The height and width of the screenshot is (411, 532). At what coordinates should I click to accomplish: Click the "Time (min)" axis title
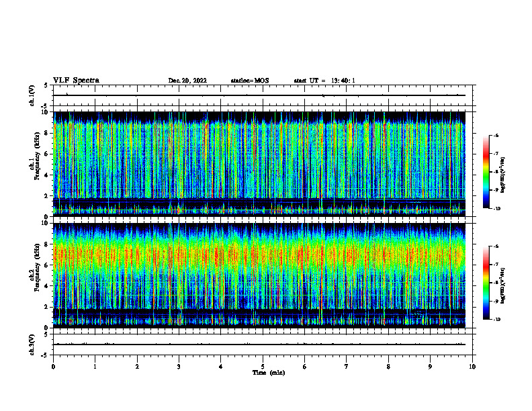[x=269, y=373]
